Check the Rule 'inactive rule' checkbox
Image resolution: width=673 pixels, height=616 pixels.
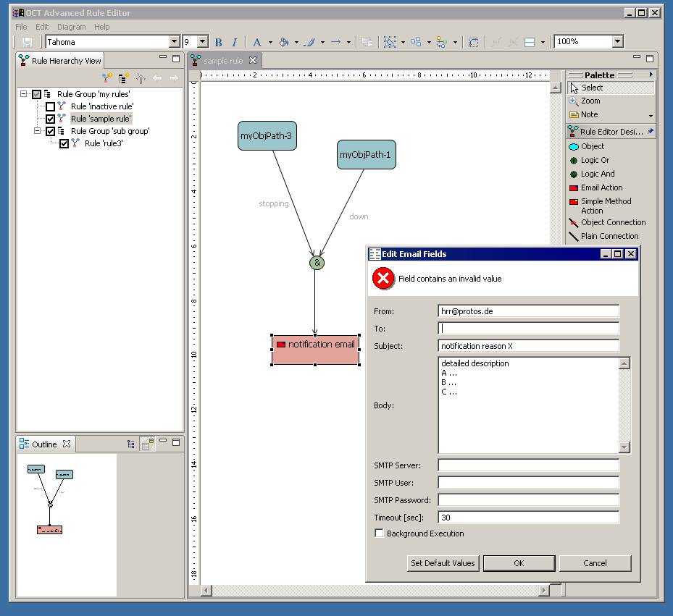tap(50, 106)
